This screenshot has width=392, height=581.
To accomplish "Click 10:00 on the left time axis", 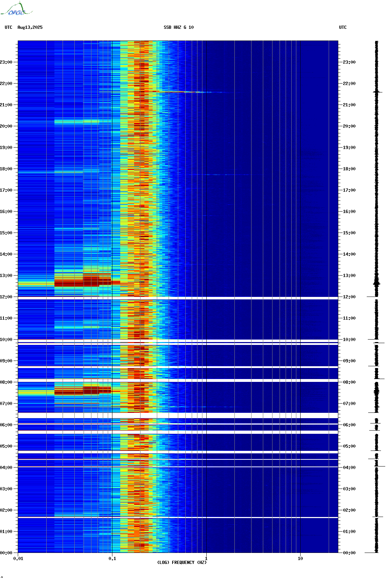I will [6, 340].
